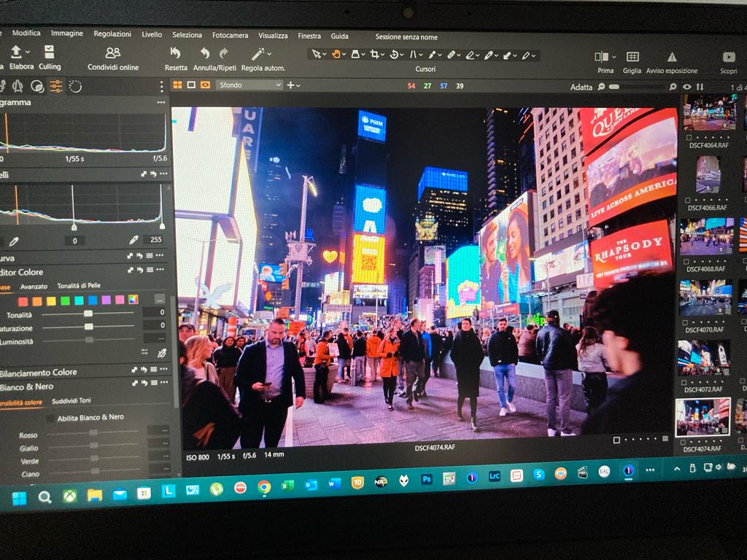Open the overlapping-circles color tool tab
This screenshot has width=747, height=560.
(x=37, y=86)
